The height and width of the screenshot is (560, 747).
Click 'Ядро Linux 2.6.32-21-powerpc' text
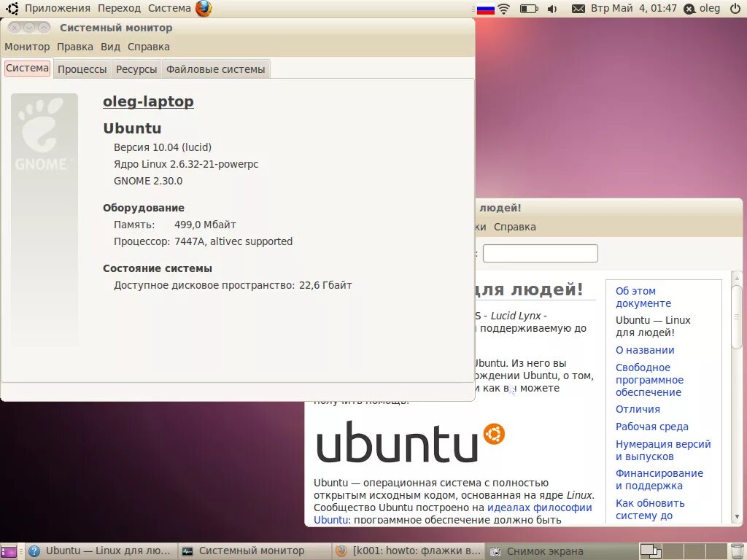186,164
